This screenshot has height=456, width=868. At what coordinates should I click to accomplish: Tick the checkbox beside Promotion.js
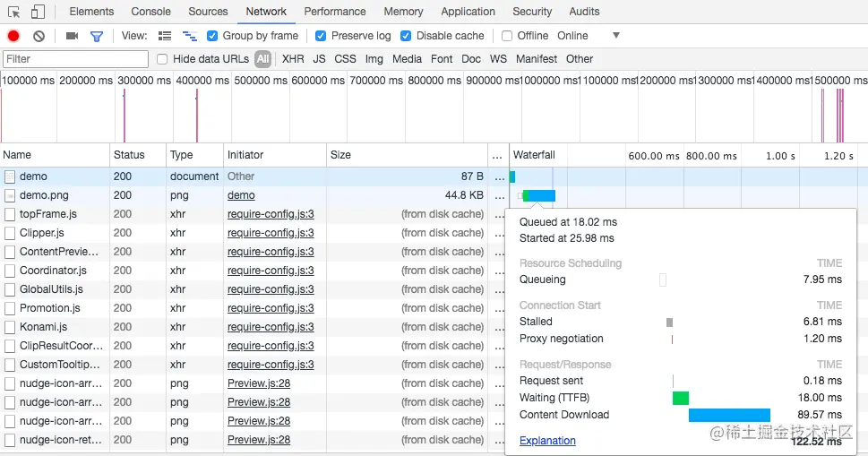[10, 308]
